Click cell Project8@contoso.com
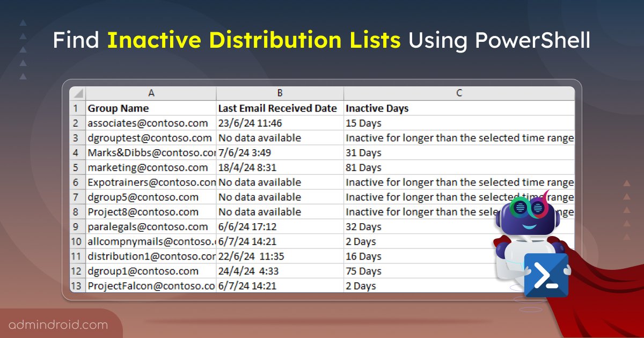 click(x=151, y=211)
